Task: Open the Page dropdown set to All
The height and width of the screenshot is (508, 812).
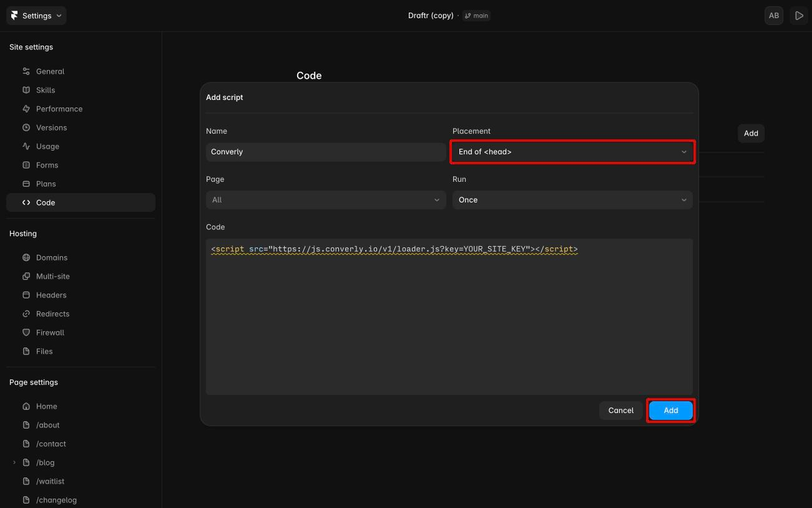Action: point(326,200)
